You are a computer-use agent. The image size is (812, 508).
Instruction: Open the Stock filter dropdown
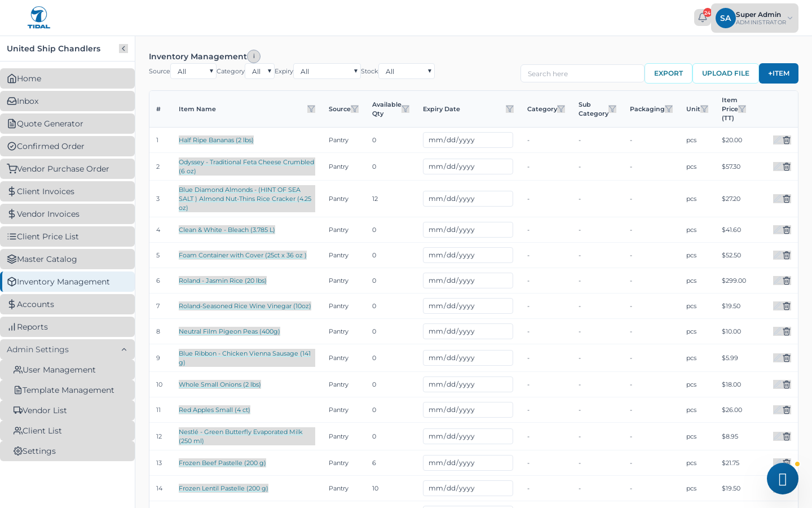point(407,71)
